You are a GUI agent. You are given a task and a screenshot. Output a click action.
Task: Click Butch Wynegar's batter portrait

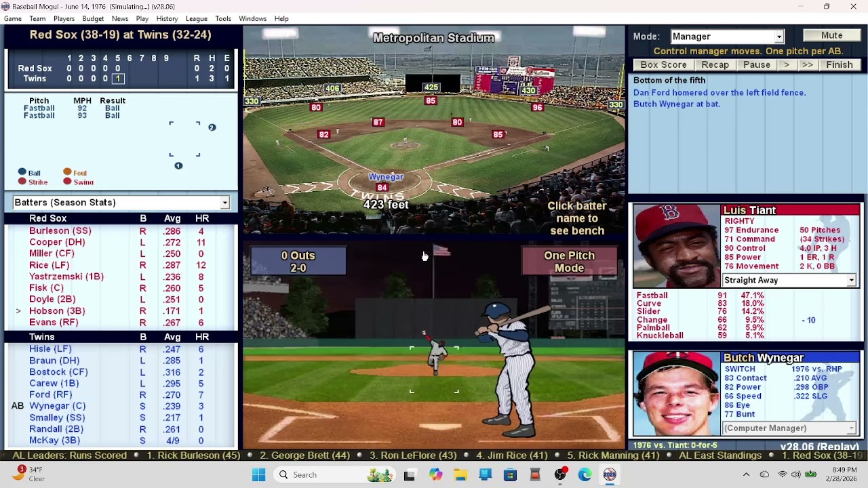click(x=676, y=394)
